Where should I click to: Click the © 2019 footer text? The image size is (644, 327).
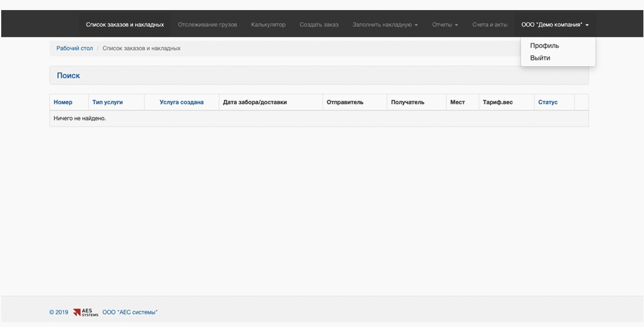tap(58, 312)
